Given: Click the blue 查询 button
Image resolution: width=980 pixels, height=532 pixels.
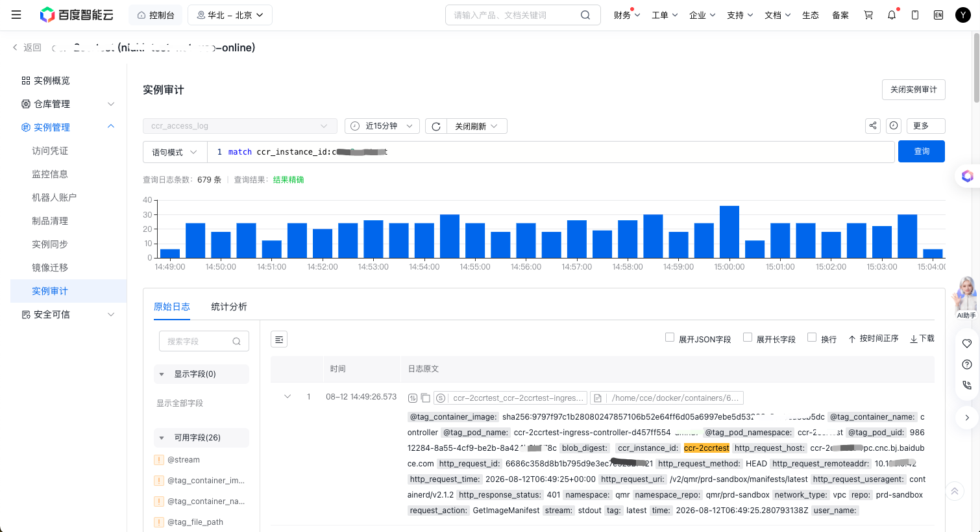Looking at the screenshot, I should [x=922, y=151].
